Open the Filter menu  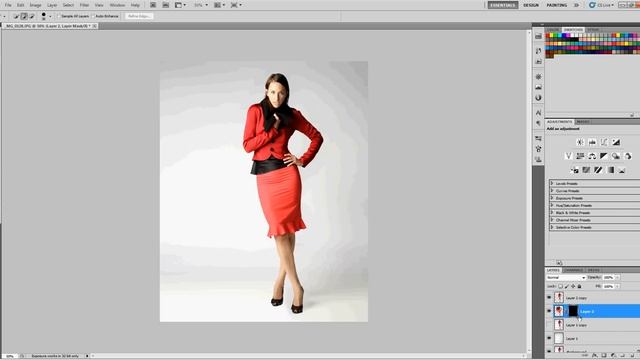[84, 5]
